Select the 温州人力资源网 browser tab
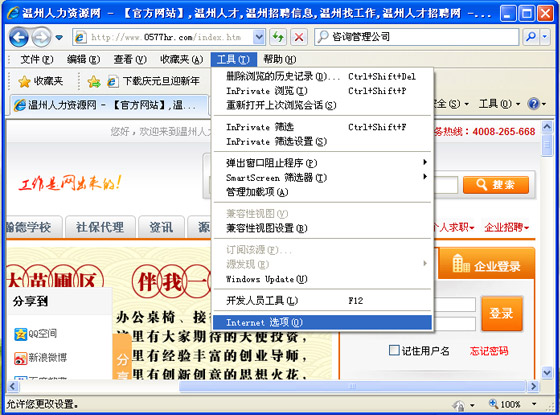The width and height of the screenshot is (560, 415). (109, 105)
